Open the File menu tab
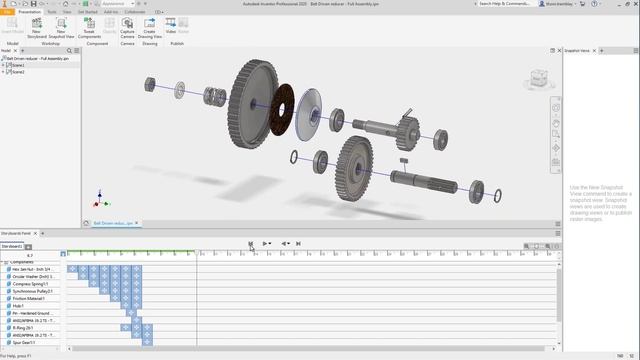 tap(7, 12)
